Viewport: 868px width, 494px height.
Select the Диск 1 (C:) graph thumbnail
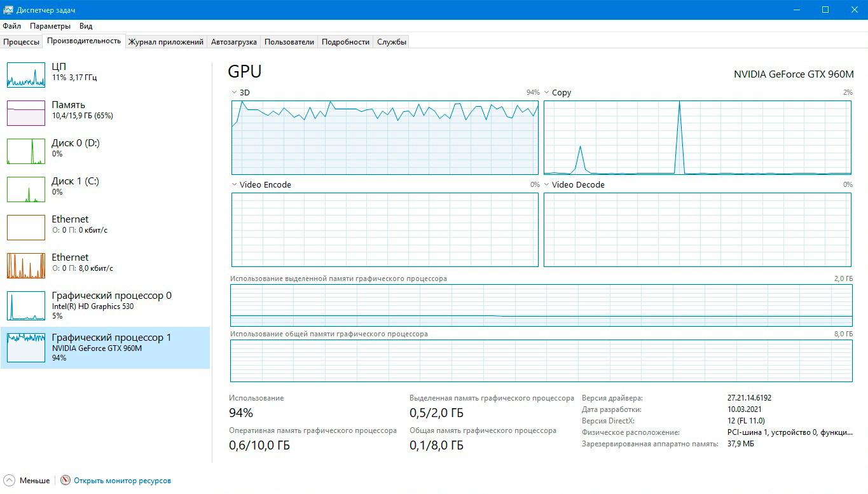coord(26,189)
